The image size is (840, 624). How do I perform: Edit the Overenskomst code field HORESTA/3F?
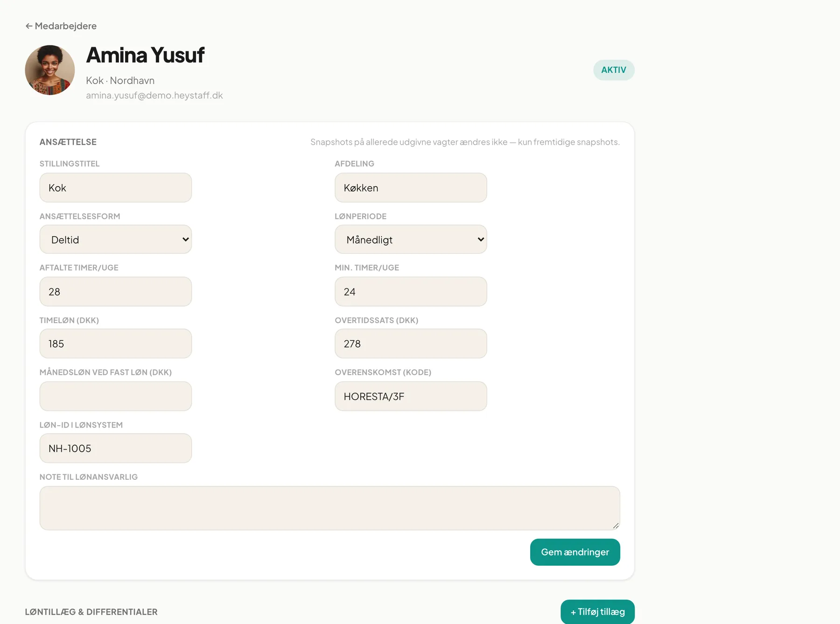tap(411, 396)
